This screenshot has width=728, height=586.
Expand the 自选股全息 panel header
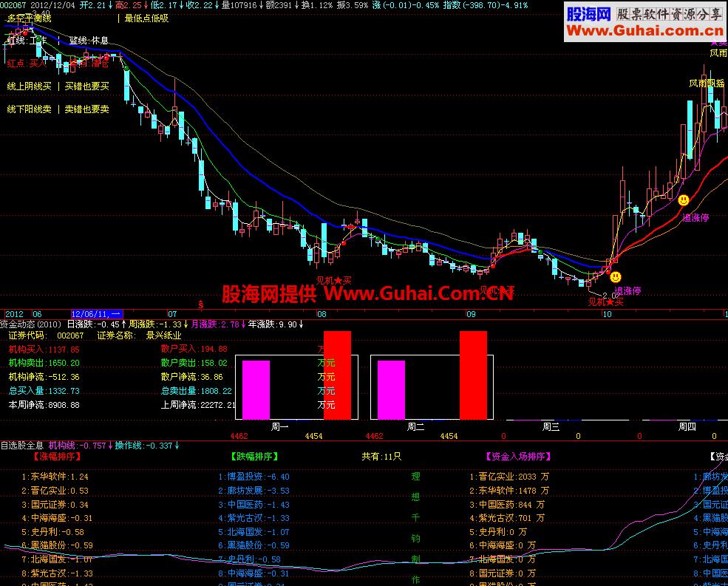(x=20, y=446)
